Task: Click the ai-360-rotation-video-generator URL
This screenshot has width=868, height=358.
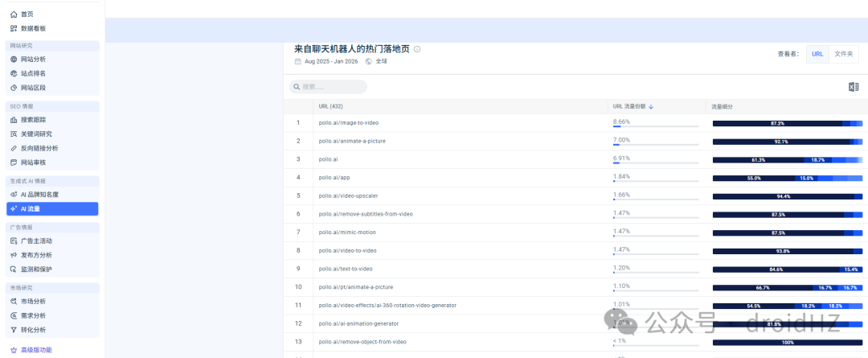Action: (387, 306)
